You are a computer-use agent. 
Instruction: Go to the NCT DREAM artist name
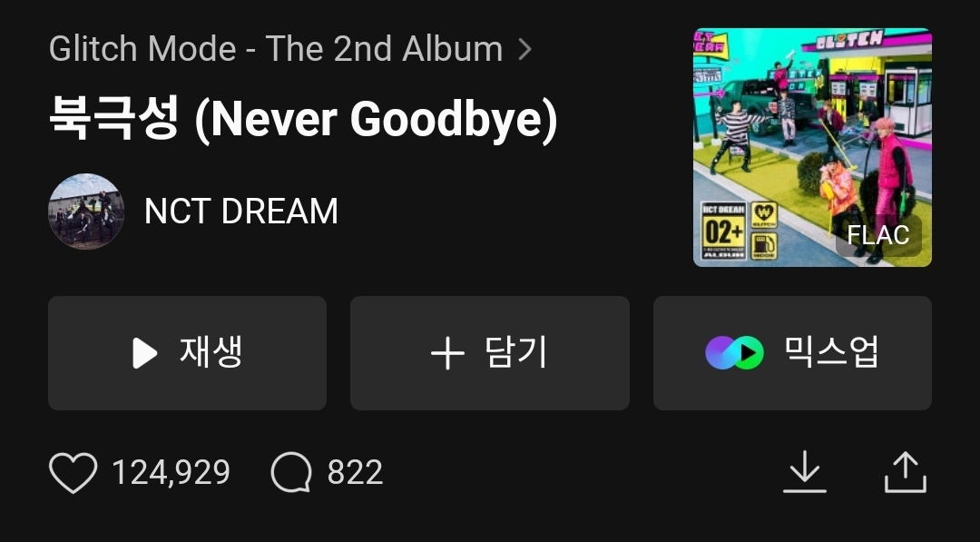(x=241, y=212)
